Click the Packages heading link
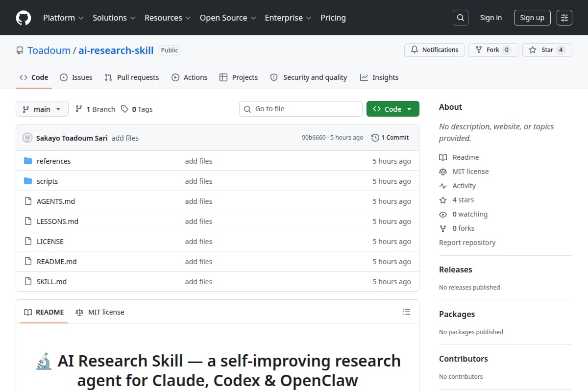 pos(457,314)
